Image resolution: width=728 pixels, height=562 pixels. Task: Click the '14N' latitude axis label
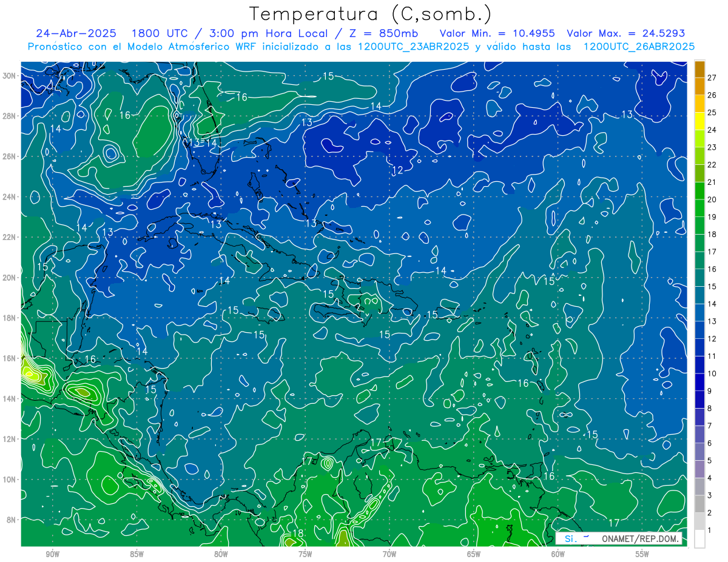coord(9,398)
